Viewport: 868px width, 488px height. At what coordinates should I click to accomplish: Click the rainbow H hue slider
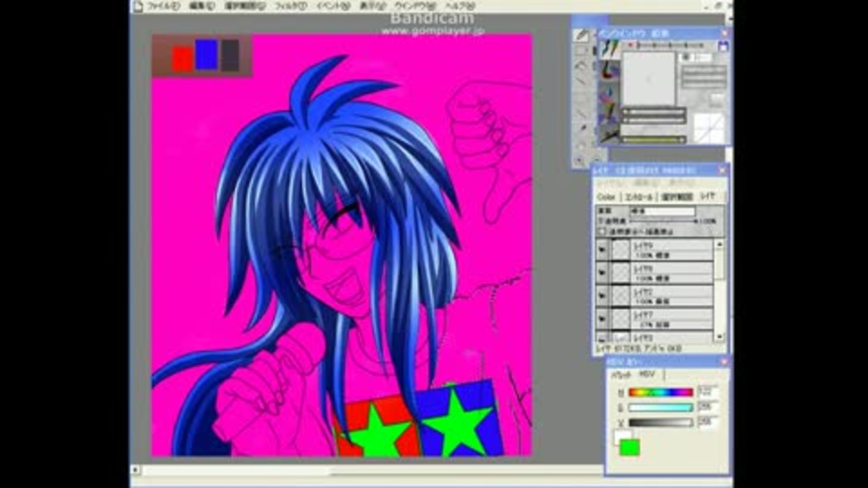click(x=661, y=392)
